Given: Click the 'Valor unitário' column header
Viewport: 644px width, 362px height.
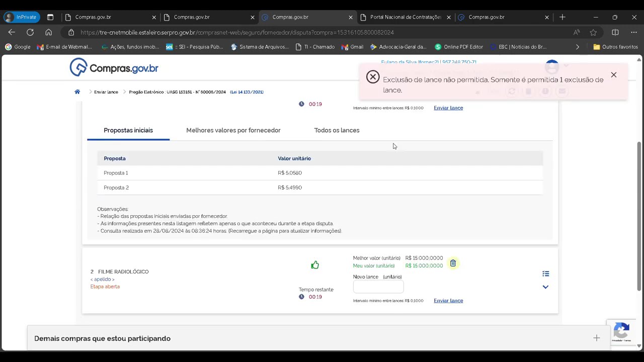Looking at the screenshot, I should (x=294, y=158).
